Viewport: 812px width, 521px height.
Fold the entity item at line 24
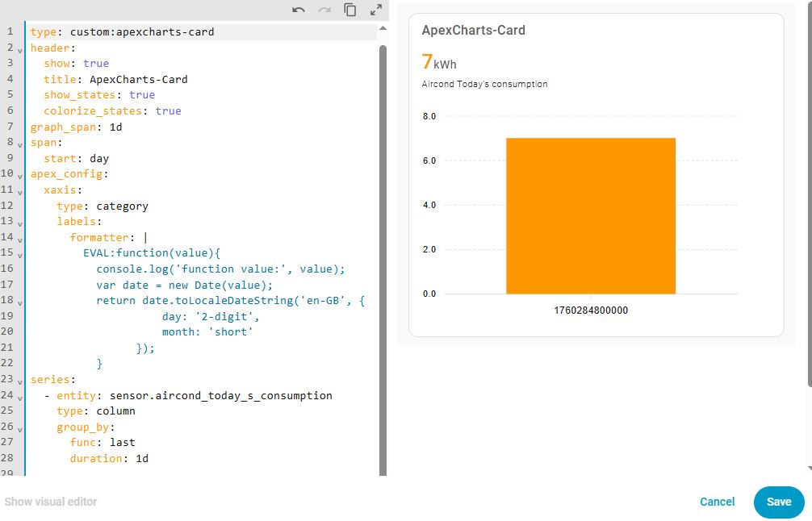coord(20,398)
